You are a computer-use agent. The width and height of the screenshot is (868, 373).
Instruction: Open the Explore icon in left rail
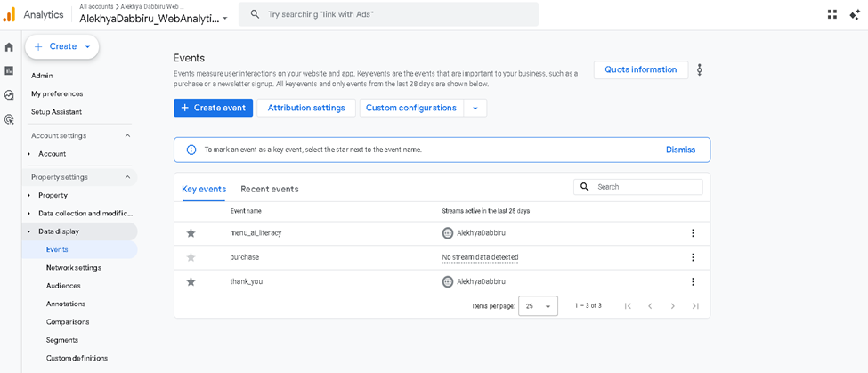[x=9, y=95]
